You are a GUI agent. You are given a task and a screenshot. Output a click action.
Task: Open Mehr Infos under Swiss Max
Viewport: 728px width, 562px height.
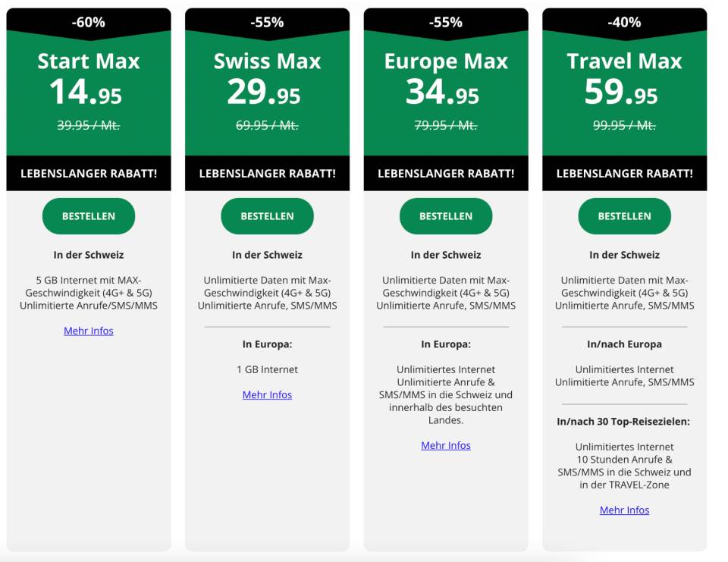coord(268,394)
